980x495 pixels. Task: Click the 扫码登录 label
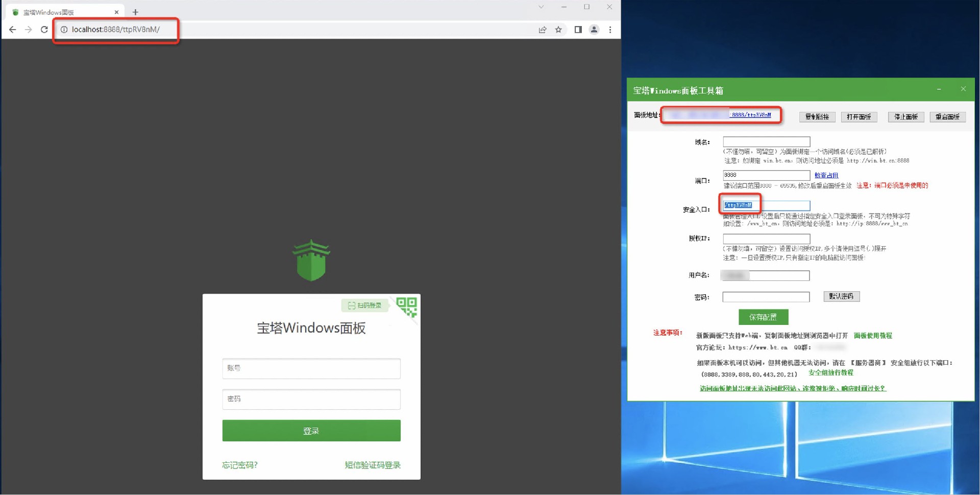[365, 305]
